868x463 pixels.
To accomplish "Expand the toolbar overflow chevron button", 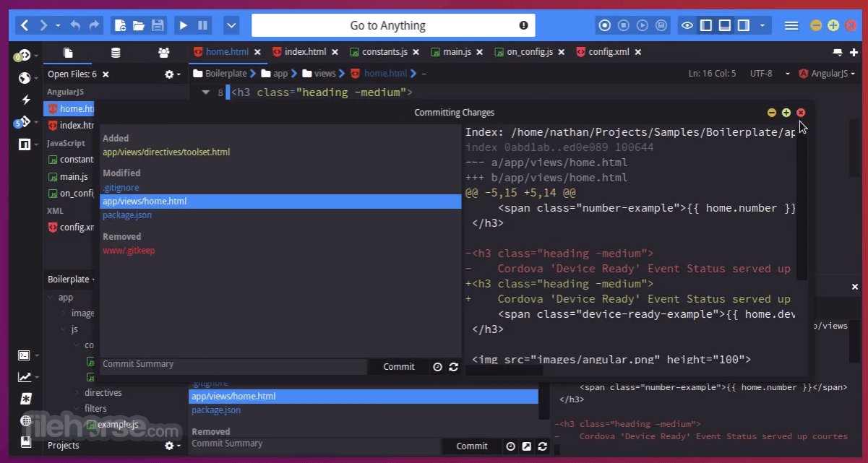I will (231, 25).
